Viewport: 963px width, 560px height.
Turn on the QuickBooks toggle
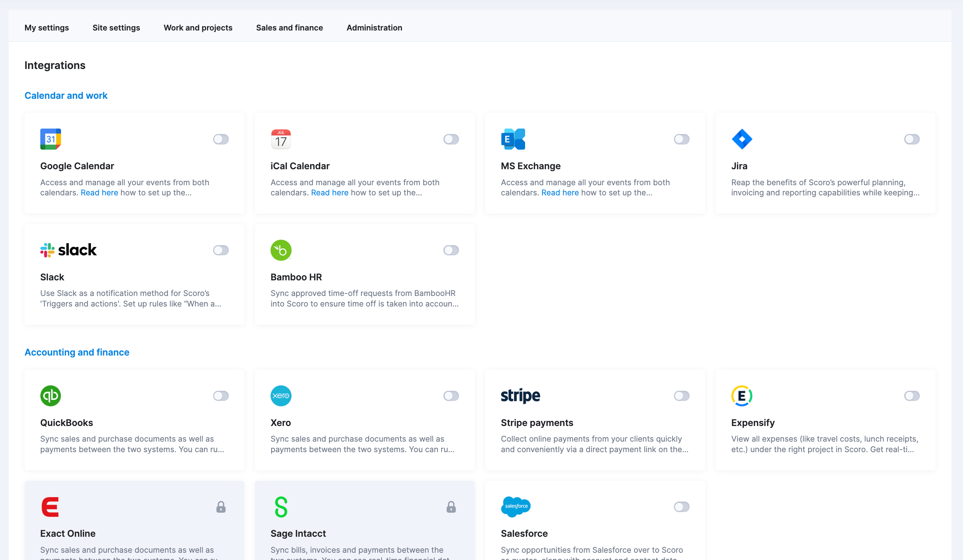[x=221, y=395]
